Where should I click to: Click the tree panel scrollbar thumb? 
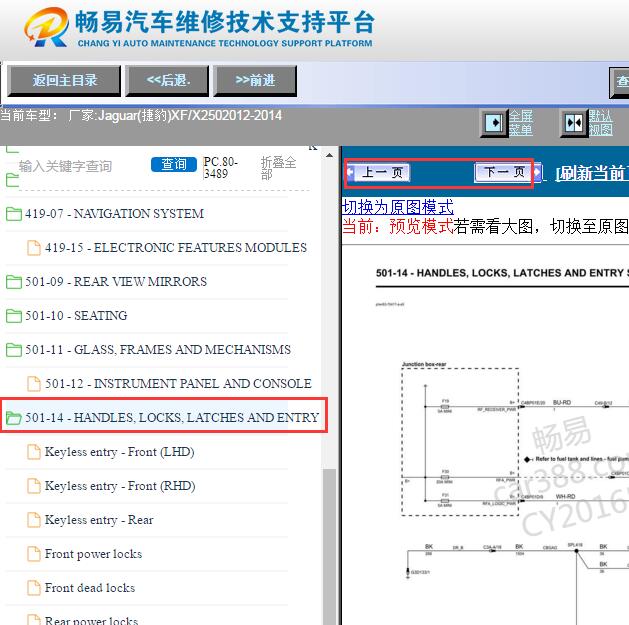point(329,546)
